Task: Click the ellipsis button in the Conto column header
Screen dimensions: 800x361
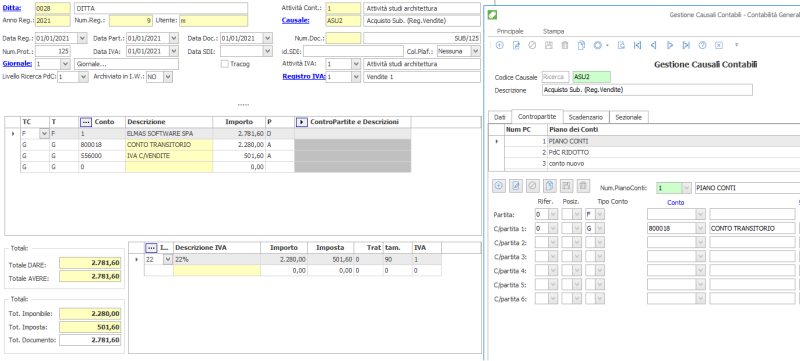Action: pyautogui.click(x=86, y=122)
